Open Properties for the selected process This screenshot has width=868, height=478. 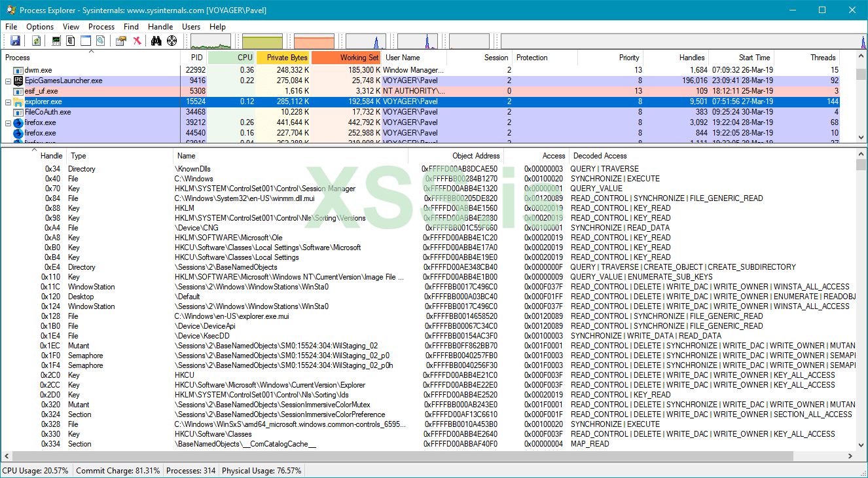tap(121, 41)
